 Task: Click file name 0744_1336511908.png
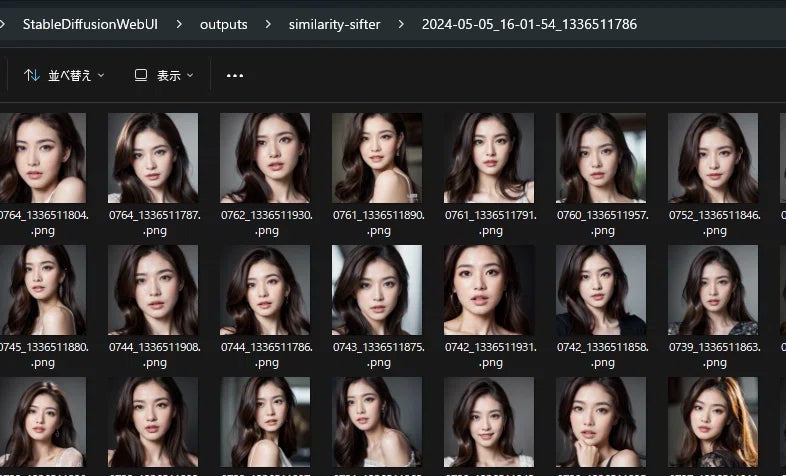coord(155,355)
